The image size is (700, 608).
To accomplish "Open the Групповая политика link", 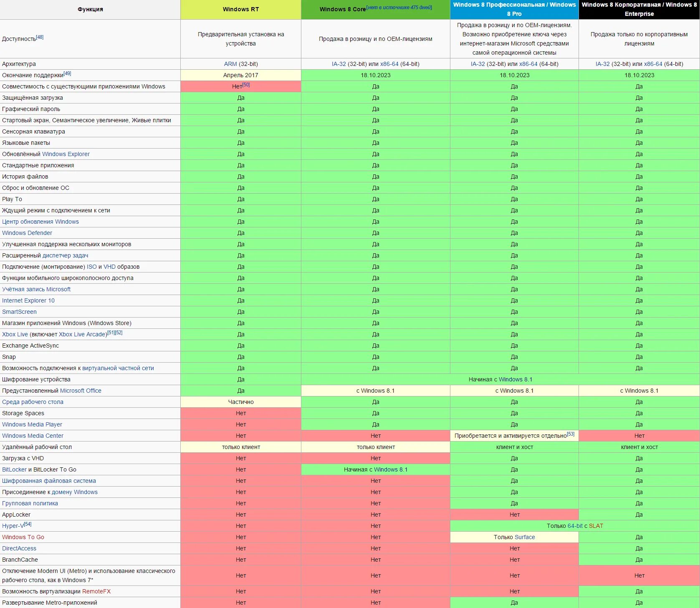I will (x=30, y=503).
